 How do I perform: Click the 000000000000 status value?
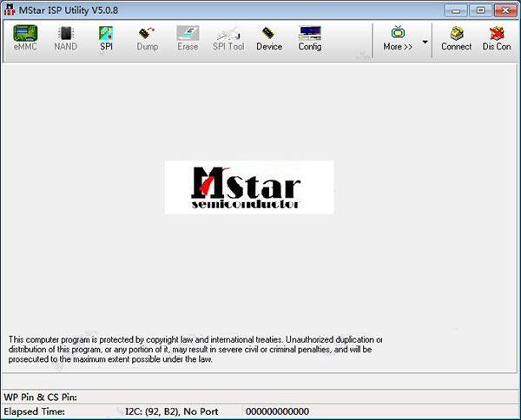tap(277, 411)
